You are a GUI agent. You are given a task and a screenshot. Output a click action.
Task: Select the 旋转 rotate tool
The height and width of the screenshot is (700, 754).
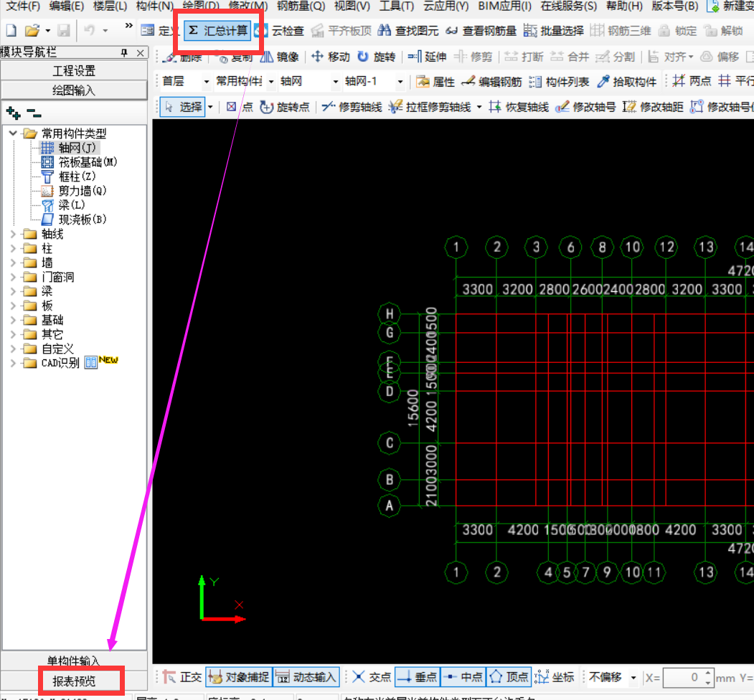point(377,57)
